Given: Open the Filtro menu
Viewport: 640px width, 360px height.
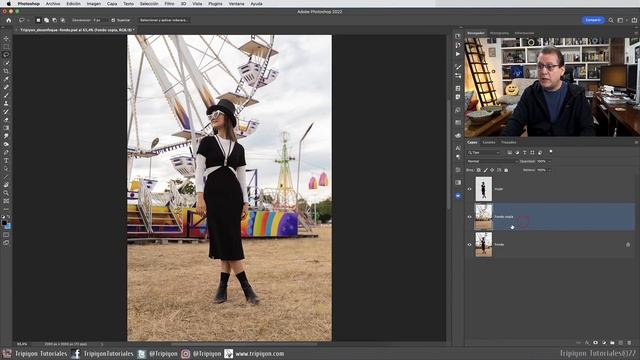Looking at the screenshot, I should tap(169, 4).
